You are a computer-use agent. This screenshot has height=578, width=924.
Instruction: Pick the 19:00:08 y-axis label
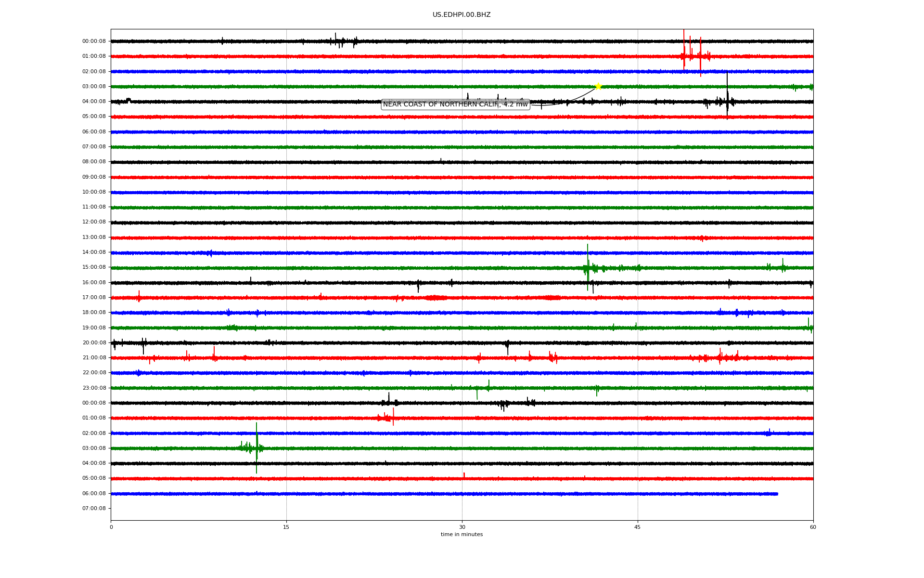(x=94, y=328)
